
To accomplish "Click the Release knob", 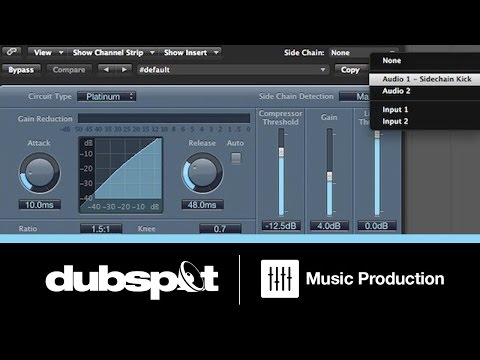I will (x=202, y=173).
